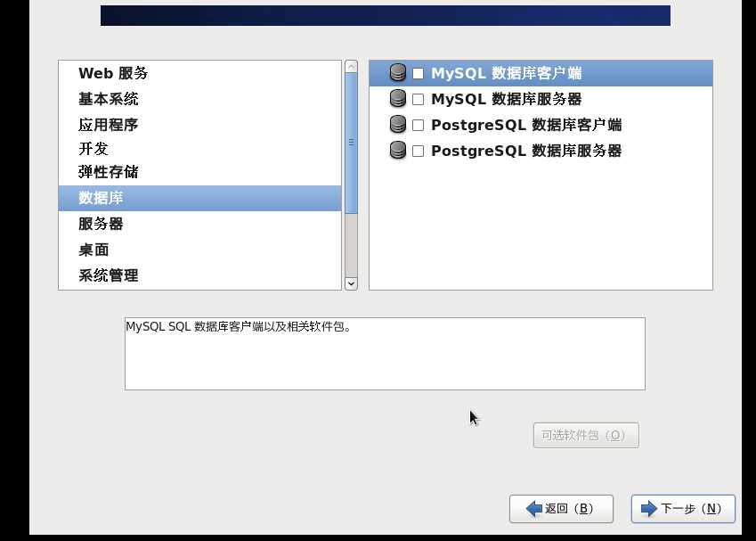Click the 可选软件包 (O) button
This screenshot has width=756, height=541.
(586, 435)
